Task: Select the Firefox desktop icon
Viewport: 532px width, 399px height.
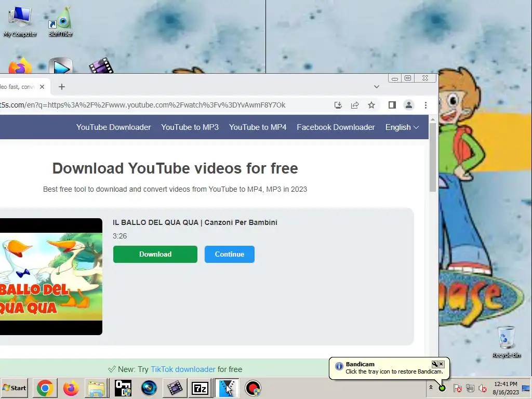Action: 20,66
